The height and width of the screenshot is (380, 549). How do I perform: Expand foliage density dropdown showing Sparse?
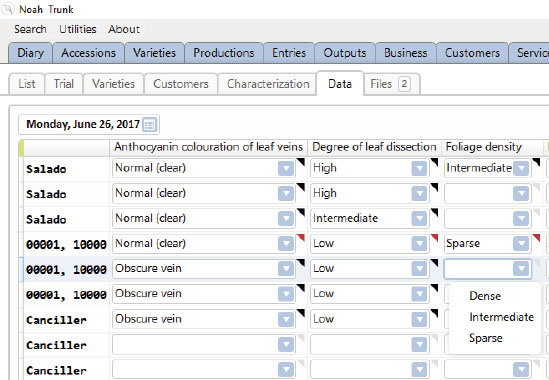521,244
